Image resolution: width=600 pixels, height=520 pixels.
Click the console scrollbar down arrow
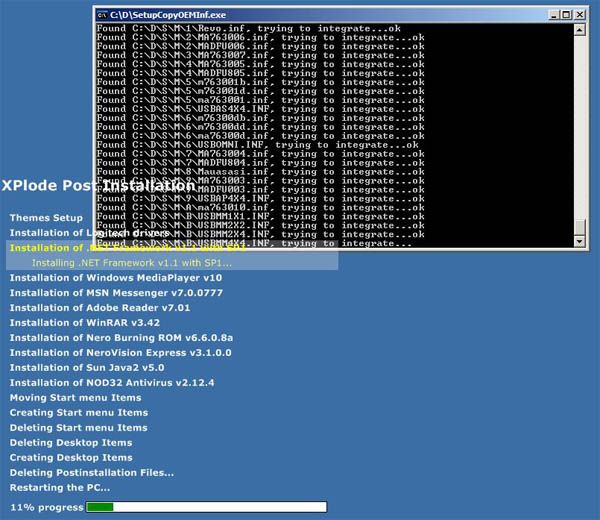580,241
